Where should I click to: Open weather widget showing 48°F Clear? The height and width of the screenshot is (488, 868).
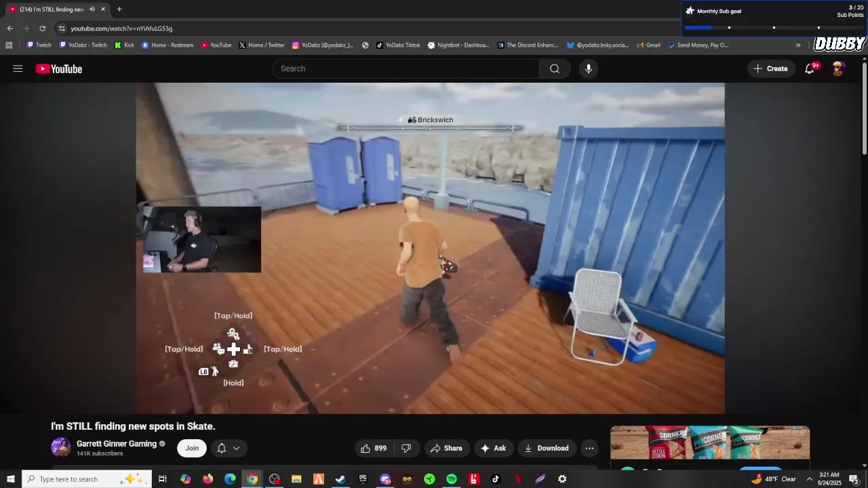pyautogui.click(x=774, y=479)
